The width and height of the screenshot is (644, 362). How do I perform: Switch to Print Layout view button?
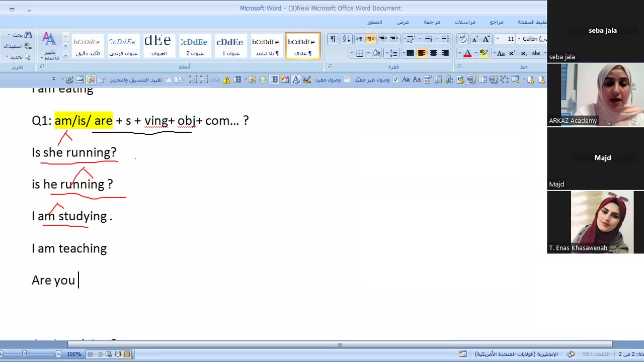[127, 354]
